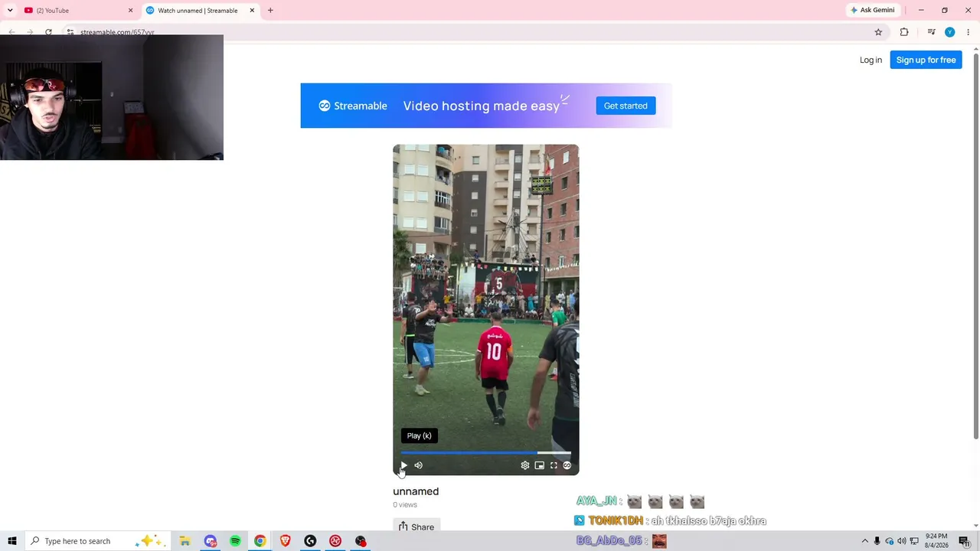Click Sign up for free
This screenshot has width=980, height=551.
pos(926,60)
